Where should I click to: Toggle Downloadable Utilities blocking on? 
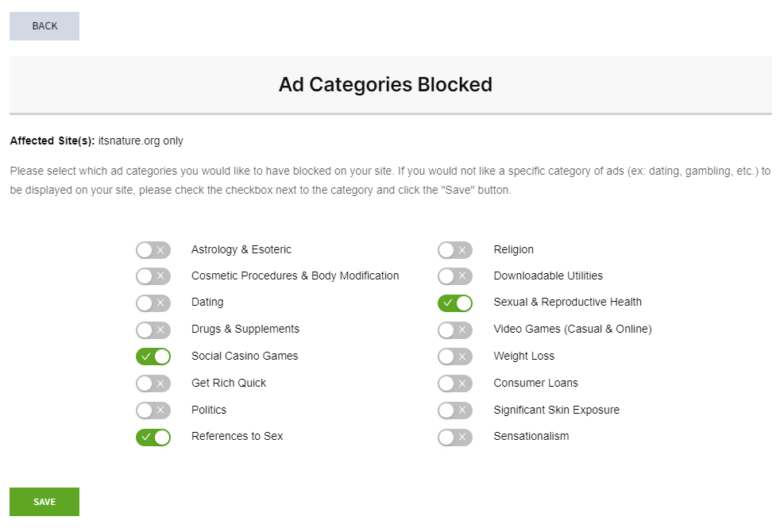454,276
